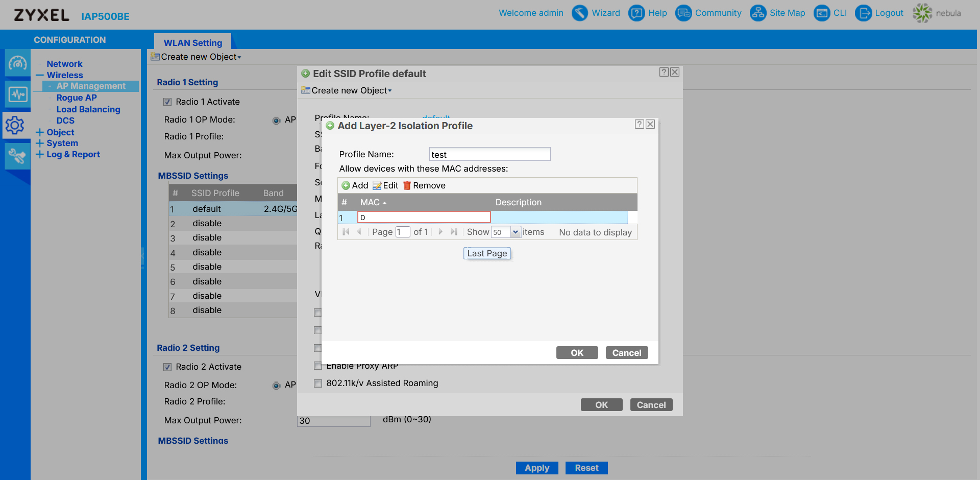The image size is (980, 480).
Task: Click Cancel in Layer-2 Isolation dialog
Action: (x=626, y=353)
